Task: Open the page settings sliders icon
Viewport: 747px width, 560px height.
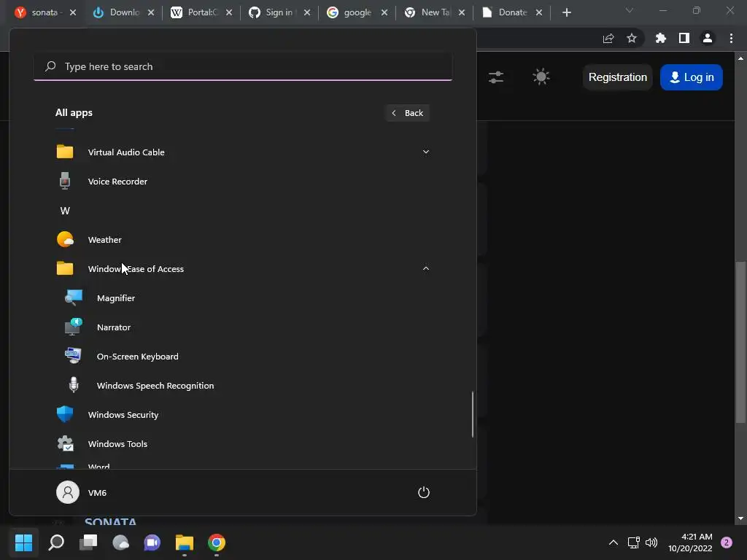Action: tap(496, 77)
